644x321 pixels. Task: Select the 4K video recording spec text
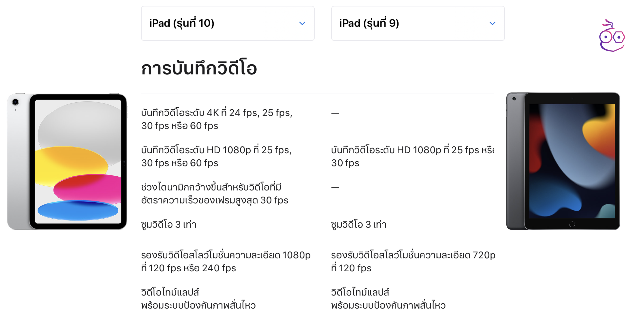217,119
